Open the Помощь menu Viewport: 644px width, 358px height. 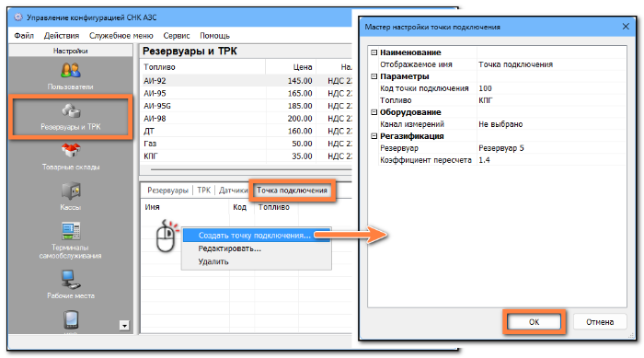pos(214,36)
